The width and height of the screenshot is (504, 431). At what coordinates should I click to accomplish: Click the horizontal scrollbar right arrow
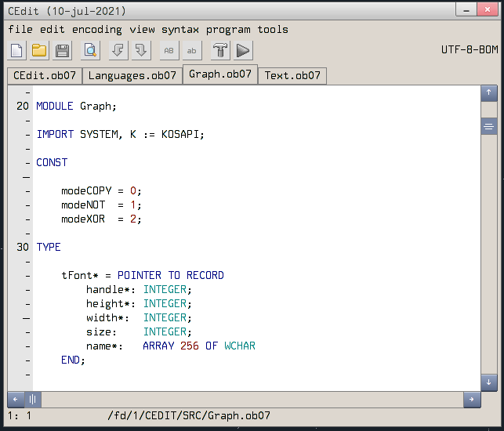click(x=471, y=399)
